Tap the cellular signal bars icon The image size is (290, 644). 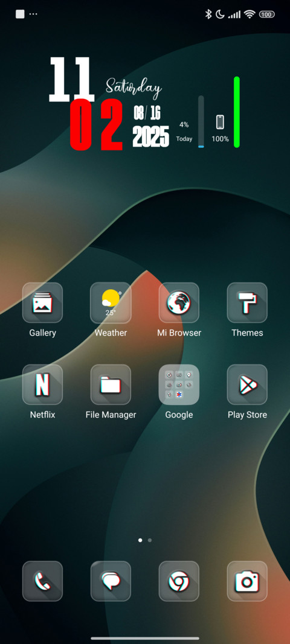pos(234,14)
